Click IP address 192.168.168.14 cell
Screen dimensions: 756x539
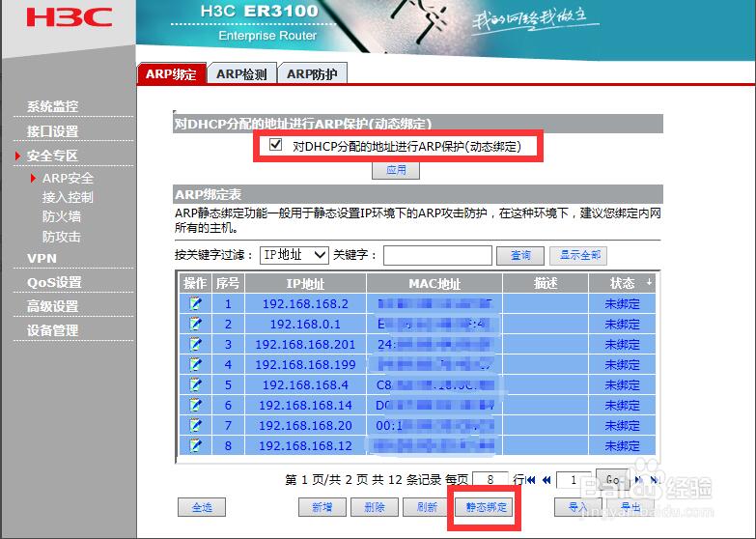pos(305,405)
